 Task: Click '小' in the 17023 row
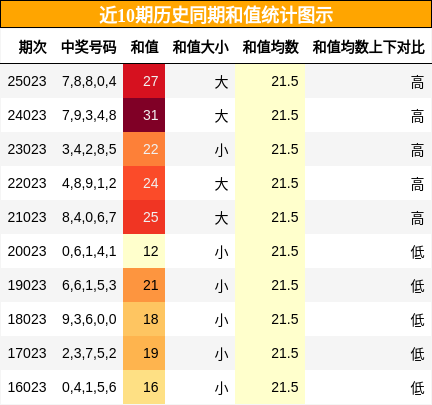tap(221, 354)
